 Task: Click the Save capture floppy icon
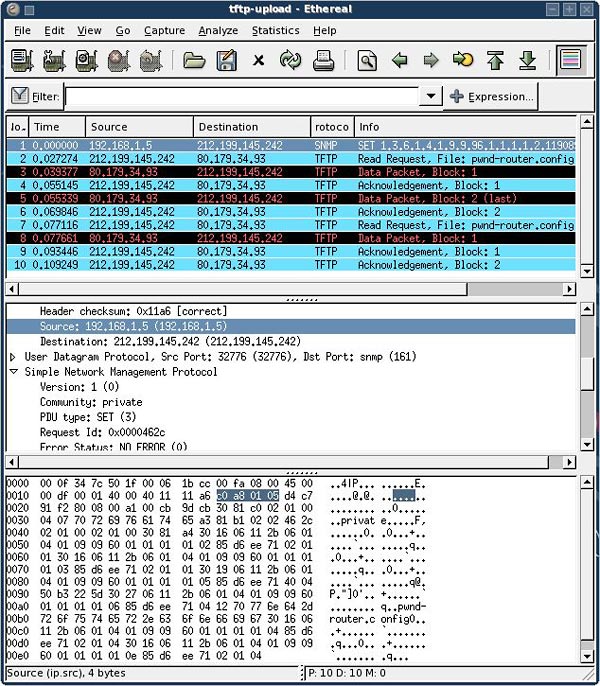point(226,61)
